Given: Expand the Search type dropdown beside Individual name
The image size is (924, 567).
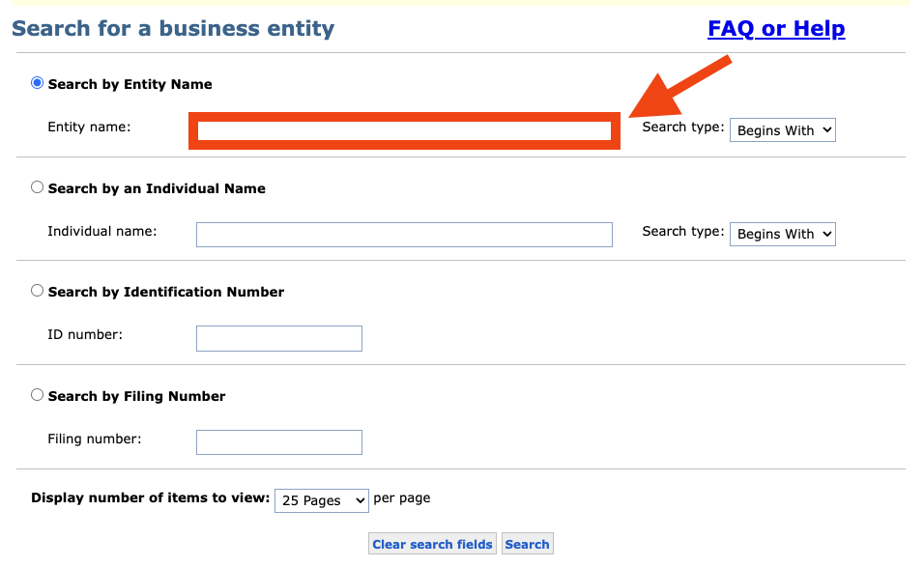Looking at the screenshot, I should [783, 234].
